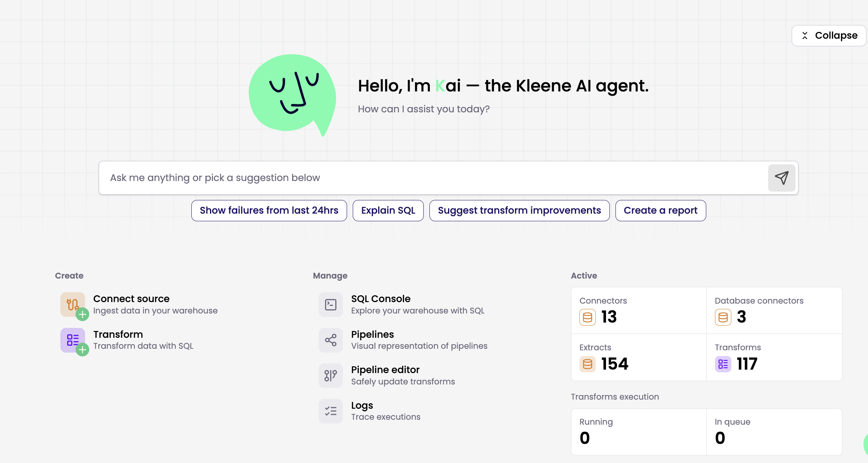The width and height of the screenshot is (868, 463).
Task: Open Pipelines visual representation
Action: pyautogui.click(x=372, y=334)
